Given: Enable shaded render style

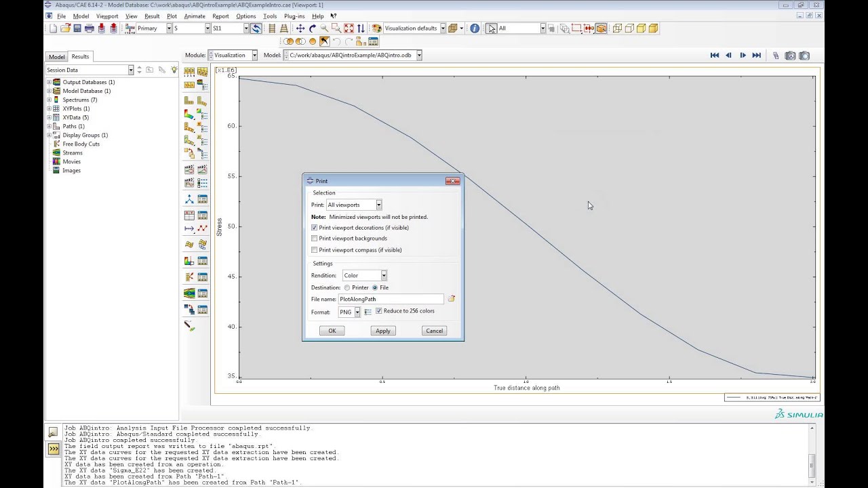Looking at the screenshot, I should click(654, 28).
